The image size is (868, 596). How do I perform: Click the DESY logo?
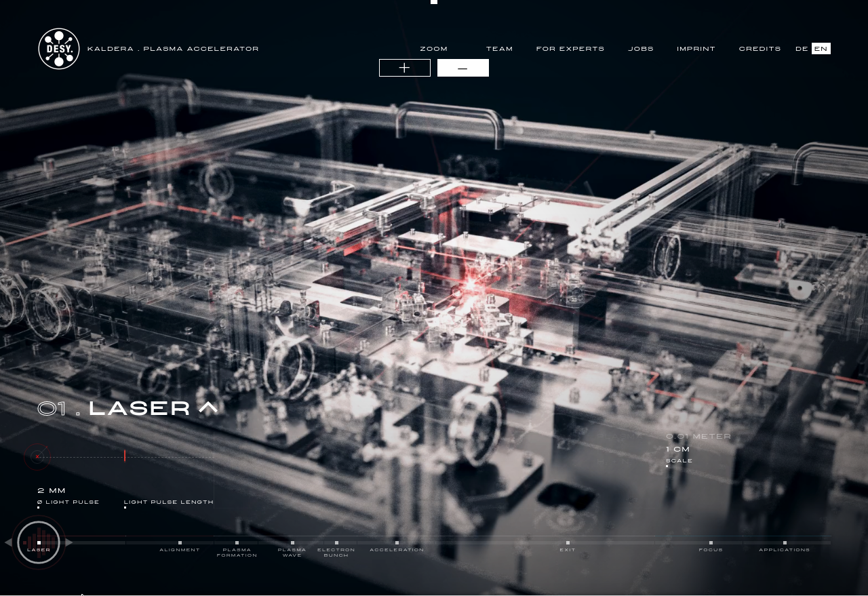pyautogui.click(x=59, y=49)
